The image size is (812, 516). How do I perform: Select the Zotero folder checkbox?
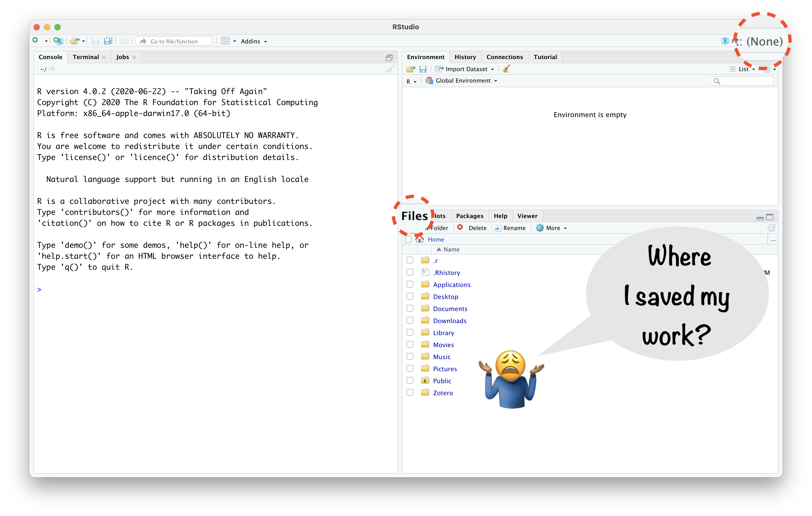tap(410, 392)
